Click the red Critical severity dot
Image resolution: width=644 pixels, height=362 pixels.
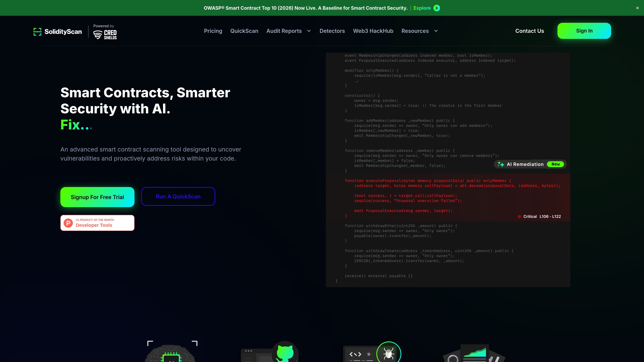point(519,217)
